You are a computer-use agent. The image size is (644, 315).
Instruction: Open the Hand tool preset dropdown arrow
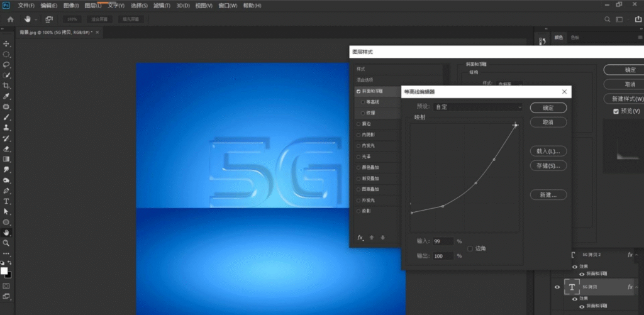[36, 19]
